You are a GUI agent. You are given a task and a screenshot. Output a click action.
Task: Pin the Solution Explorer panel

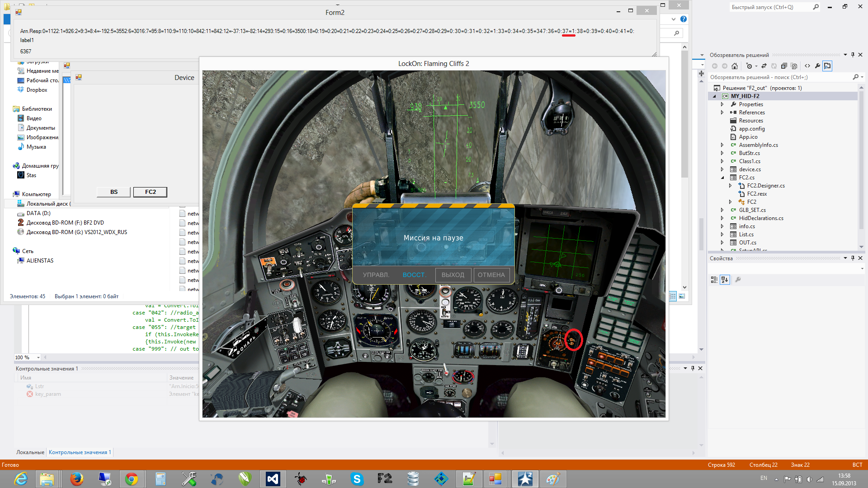coord(853,55)
